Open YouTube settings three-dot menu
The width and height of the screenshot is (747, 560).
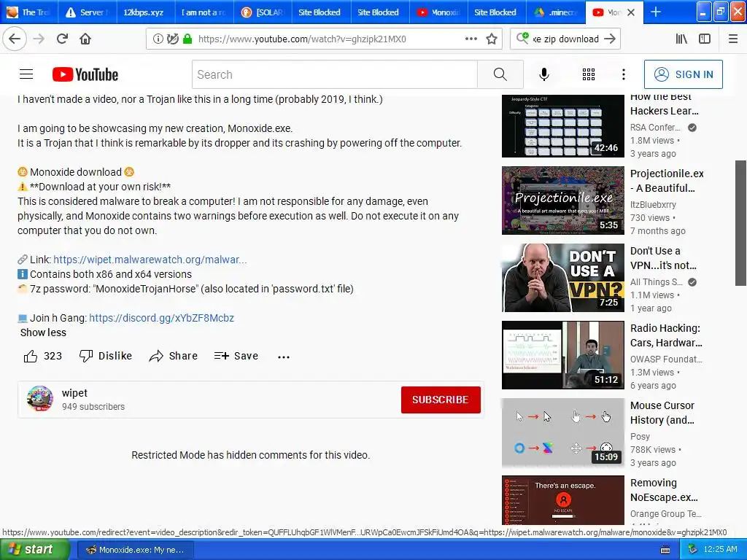(624, 74)
